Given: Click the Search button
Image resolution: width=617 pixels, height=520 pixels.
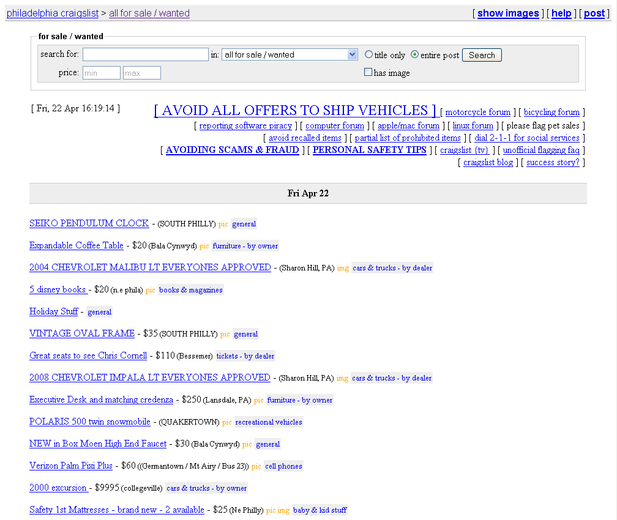Looking at the screenshot, I should pos(482,55).
